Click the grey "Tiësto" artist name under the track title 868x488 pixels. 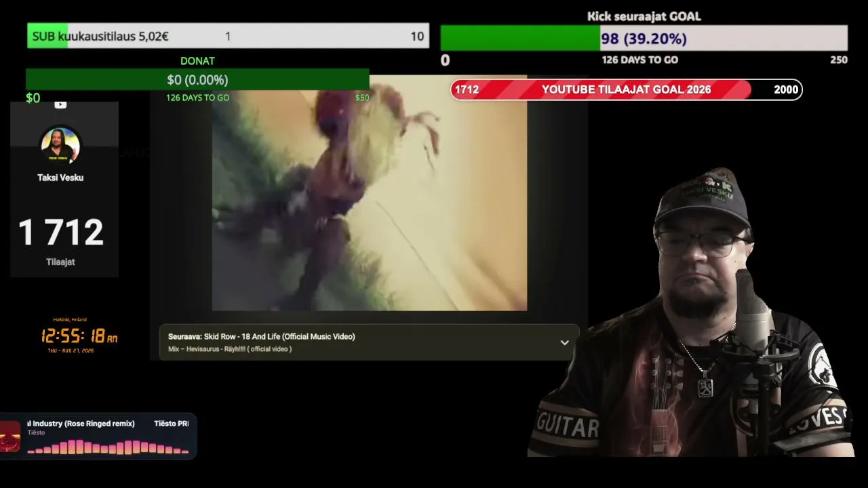(37, 432)
